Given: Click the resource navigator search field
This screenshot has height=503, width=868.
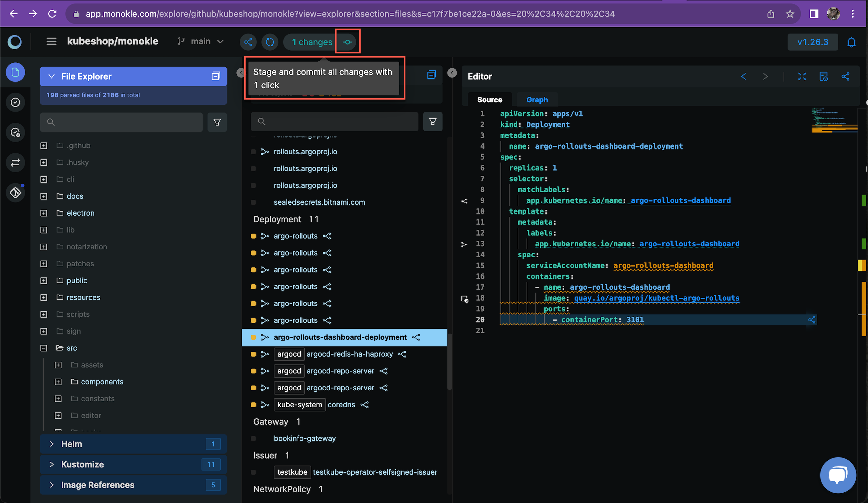Looking at the screenshot, I should click(334, 121).
